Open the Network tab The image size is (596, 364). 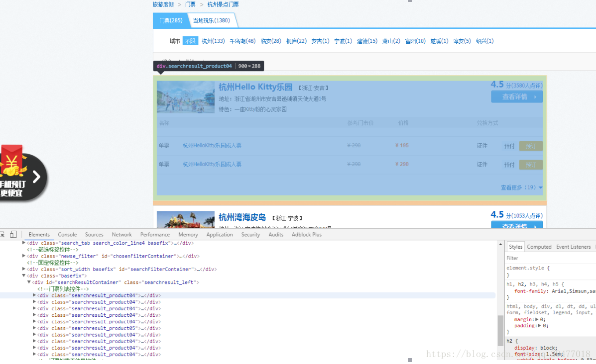pos(122,235)
